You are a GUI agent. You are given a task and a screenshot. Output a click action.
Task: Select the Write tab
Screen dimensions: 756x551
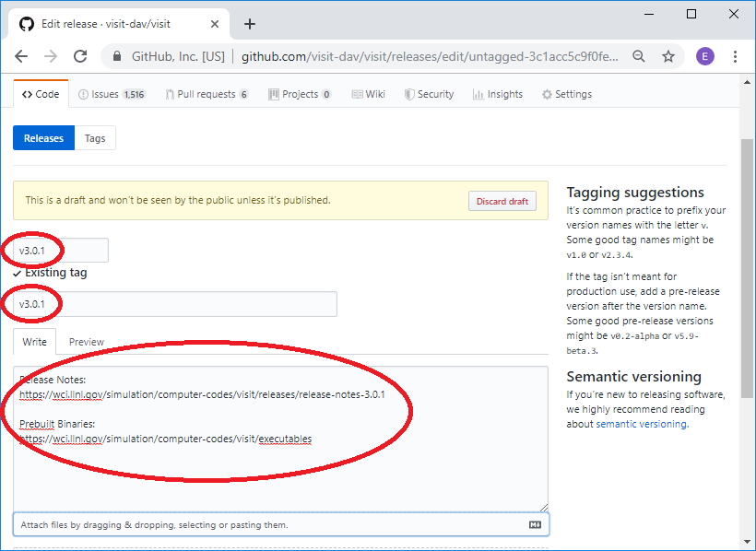pos(35,342)
